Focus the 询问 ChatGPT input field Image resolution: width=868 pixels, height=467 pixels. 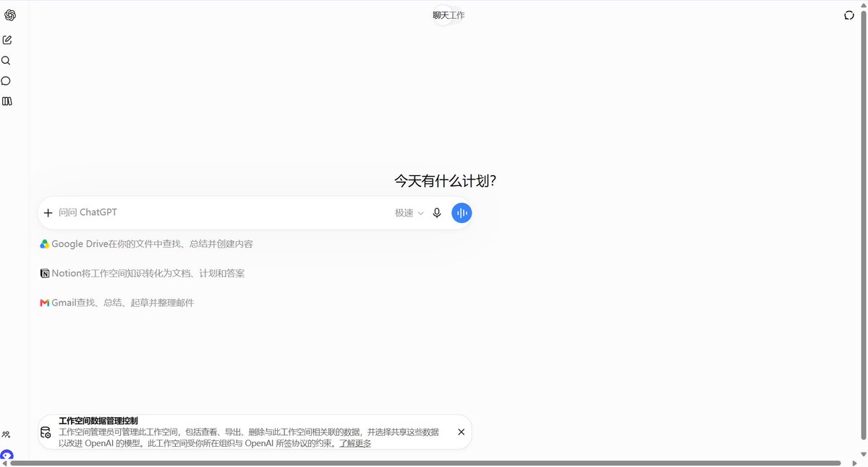click(x=223, y=213)
